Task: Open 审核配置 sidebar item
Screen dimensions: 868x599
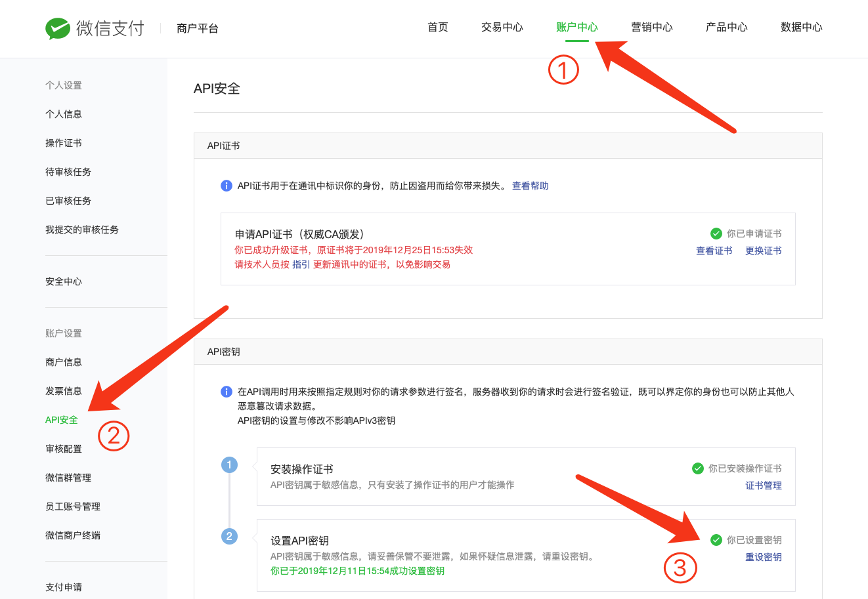Action: click(x=64, y=449)
